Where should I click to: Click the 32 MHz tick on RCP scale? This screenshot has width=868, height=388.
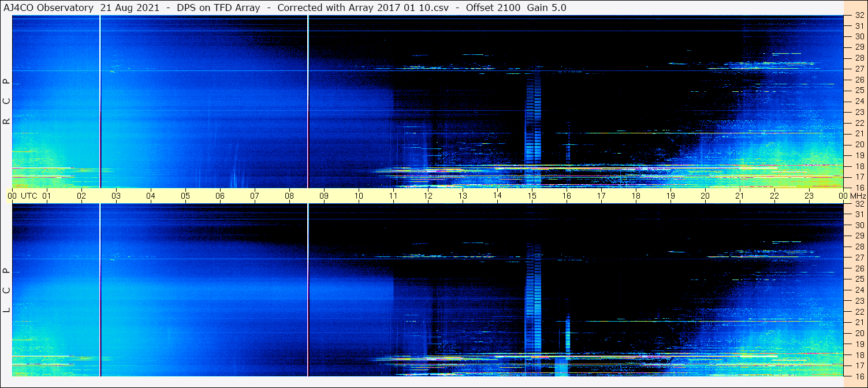point(859,16)
